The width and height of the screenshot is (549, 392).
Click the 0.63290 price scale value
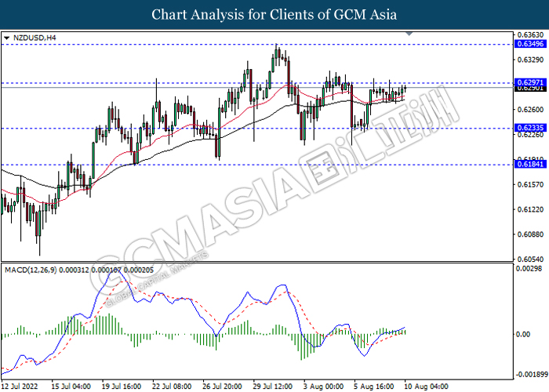point(531,60)
